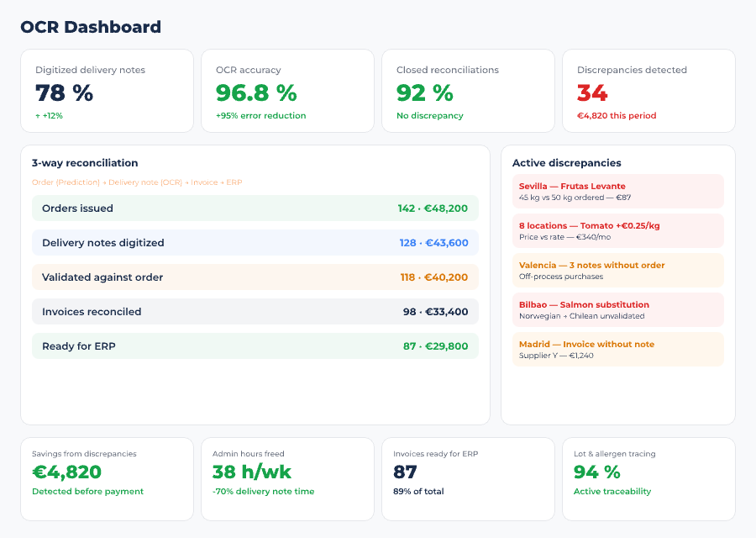This screenshot has width=756, height=538.
Task: Open the Sevilla — Frutas Levante discrepancy
Action: [x=617, y=191]
